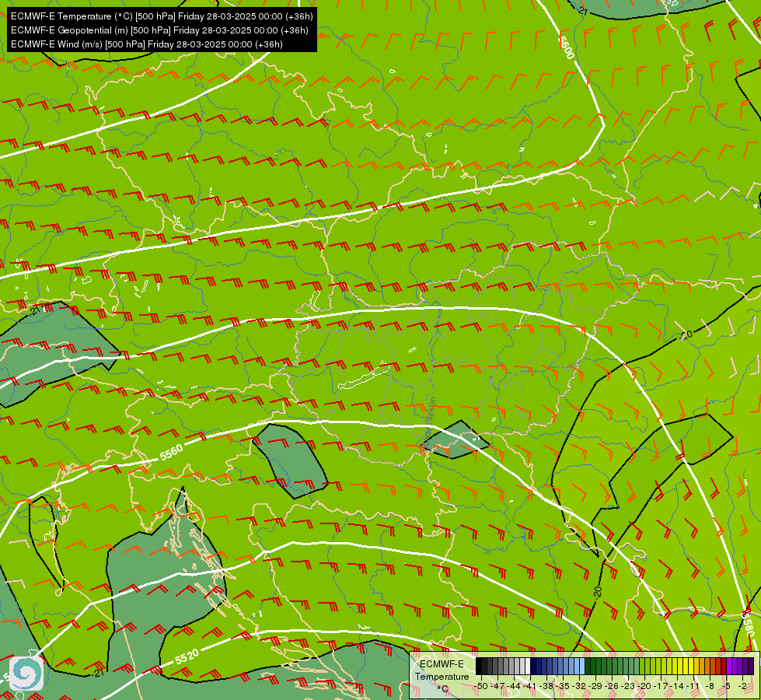Pick the black swatch starting the temperature scale
761x700 pixels.
(x=479, y=666)
